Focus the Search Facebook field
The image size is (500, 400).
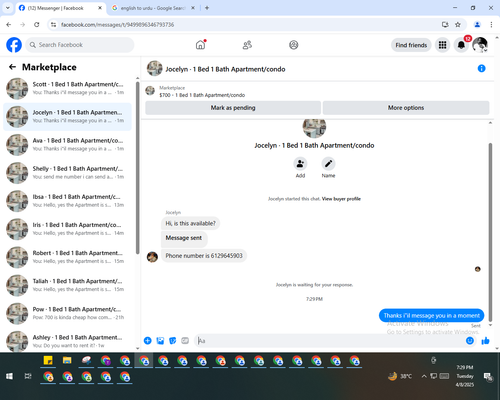80,45
